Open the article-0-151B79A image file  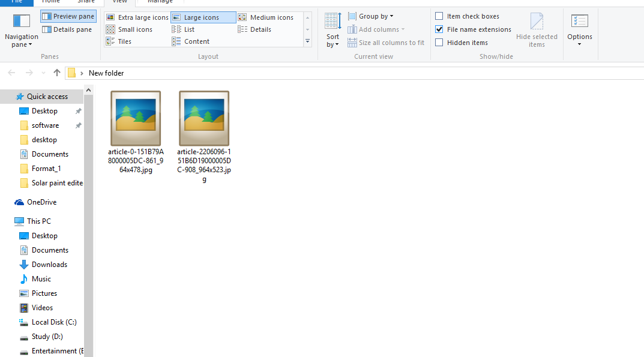click(135, 118)
